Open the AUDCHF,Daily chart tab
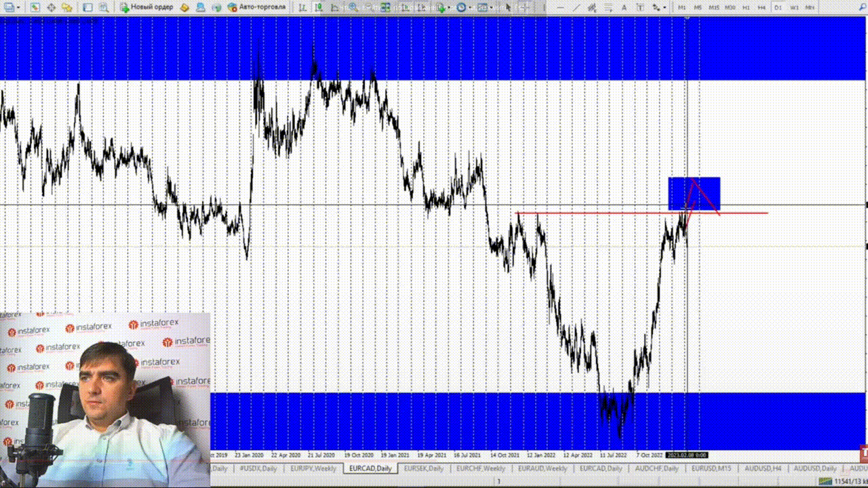 coord(657,468)
